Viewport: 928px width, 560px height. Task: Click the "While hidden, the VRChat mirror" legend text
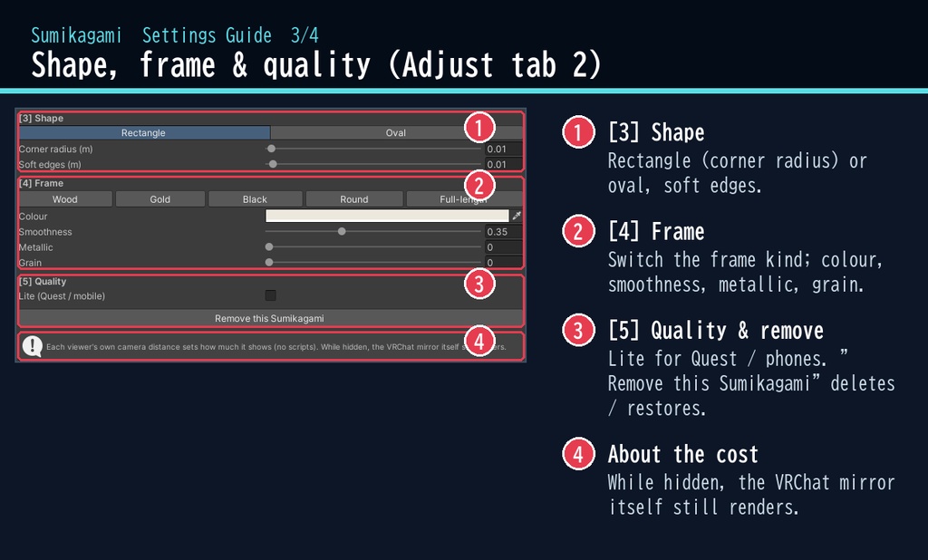point(751,495)
